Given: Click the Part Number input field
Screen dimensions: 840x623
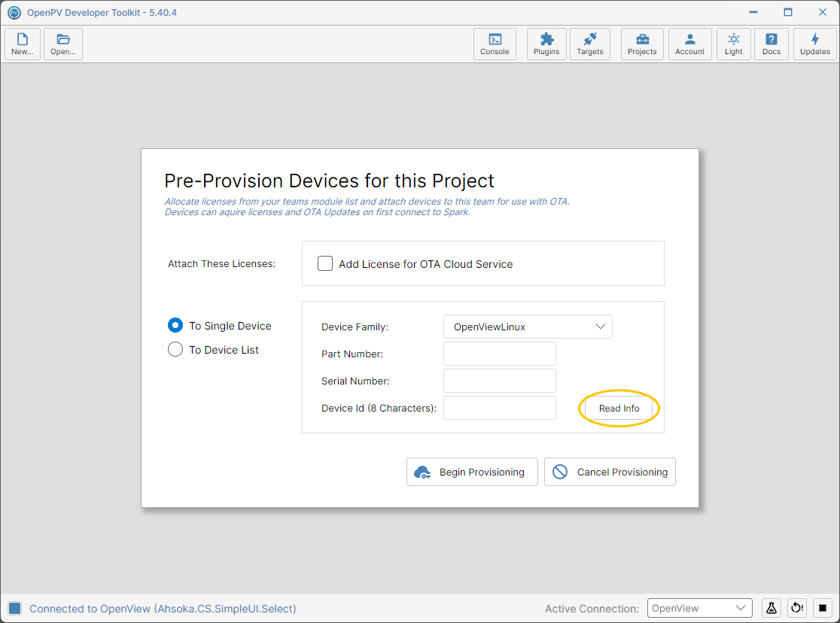Looking at the screenshot, I should pos(500,354).
